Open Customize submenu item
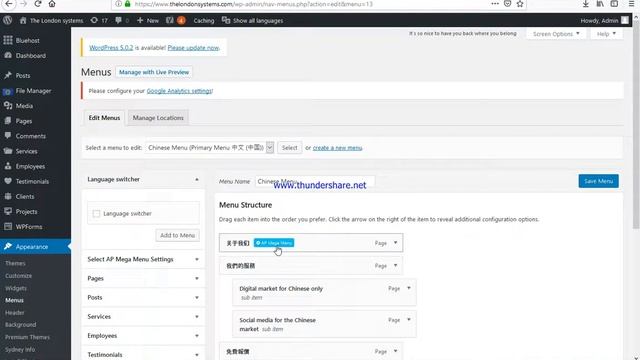 tap(18, 276)
